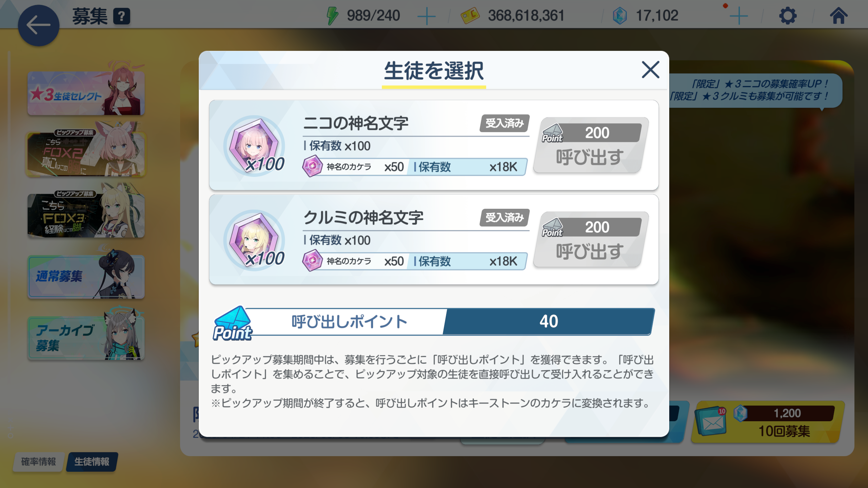Viewport: 868px width, 488px height.
Task: Close the 生徒を選択 dialog
Action: pos(650,70)
